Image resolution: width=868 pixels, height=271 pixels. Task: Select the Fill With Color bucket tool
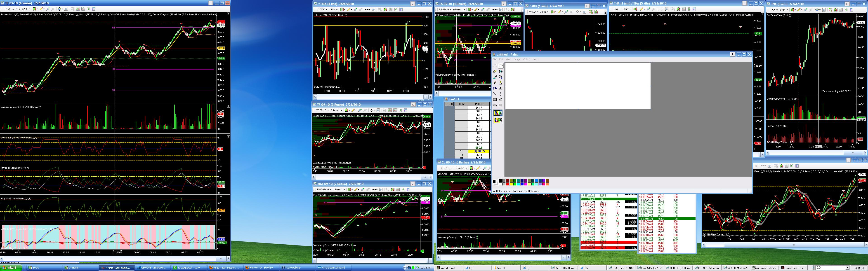coord(500,71)
